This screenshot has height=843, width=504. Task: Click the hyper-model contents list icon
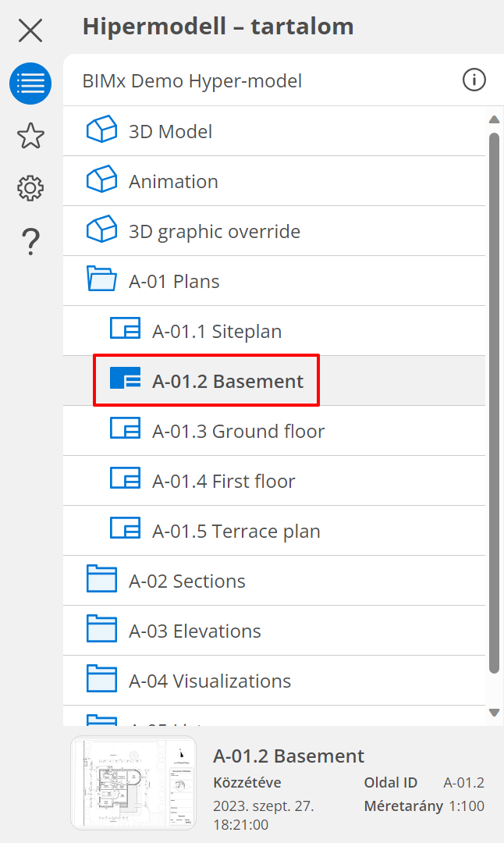[30, 84]
